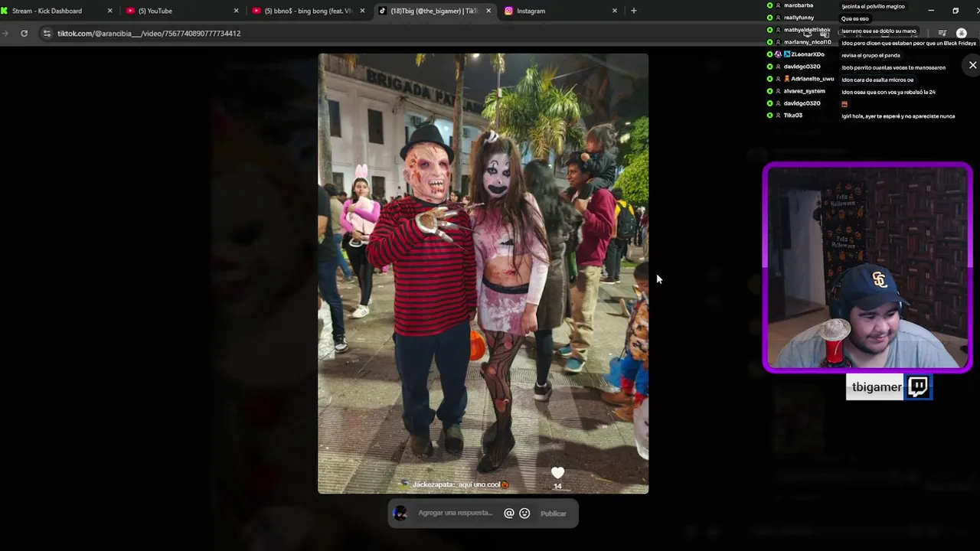Image resolution: width=980 pixels, height=551 pixels.
Task: Open the browser profile avatar
Action: 962,33
